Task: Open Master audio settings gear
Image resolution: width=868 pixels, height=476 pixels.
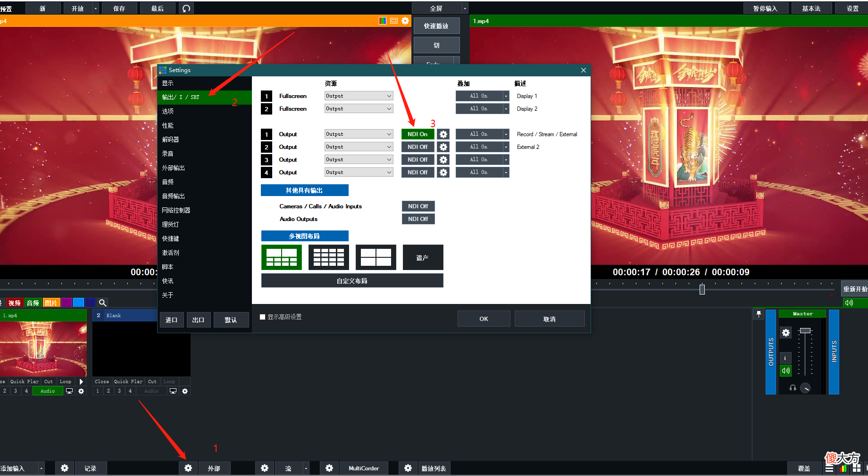Action: (785, 333)
